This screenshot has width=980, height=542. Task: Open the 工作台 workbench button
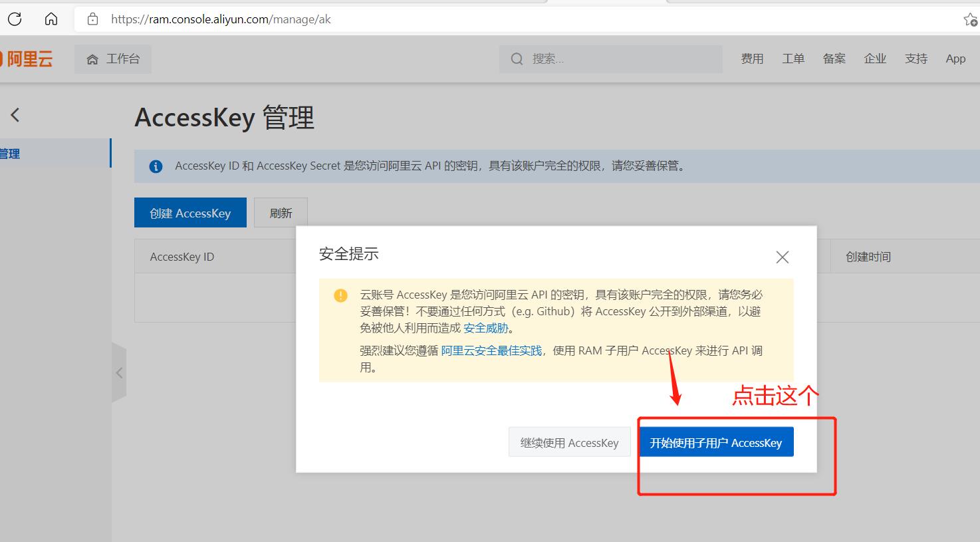(x=113, y=59)
